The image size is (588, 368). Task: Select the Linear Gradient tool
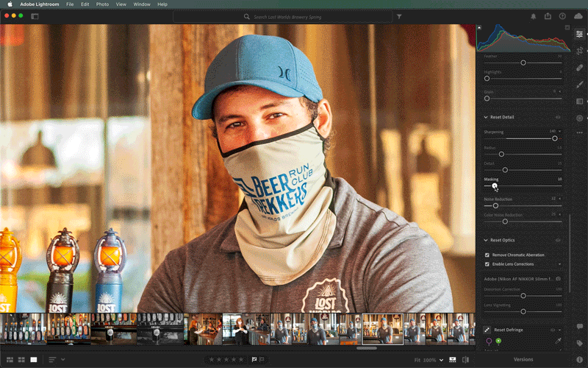point(580,102)
